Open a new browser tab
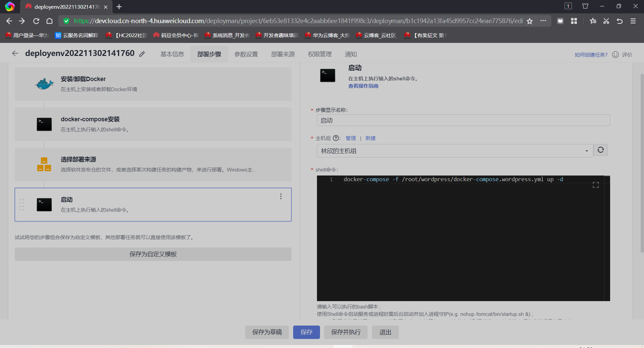 [x=119, y=7]
